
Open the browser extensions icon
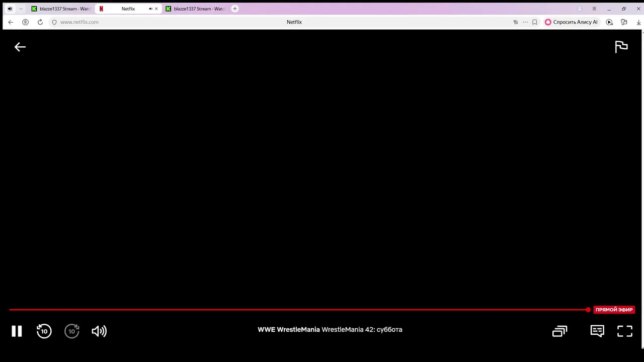pyautogui.click(x=624, y=22)
